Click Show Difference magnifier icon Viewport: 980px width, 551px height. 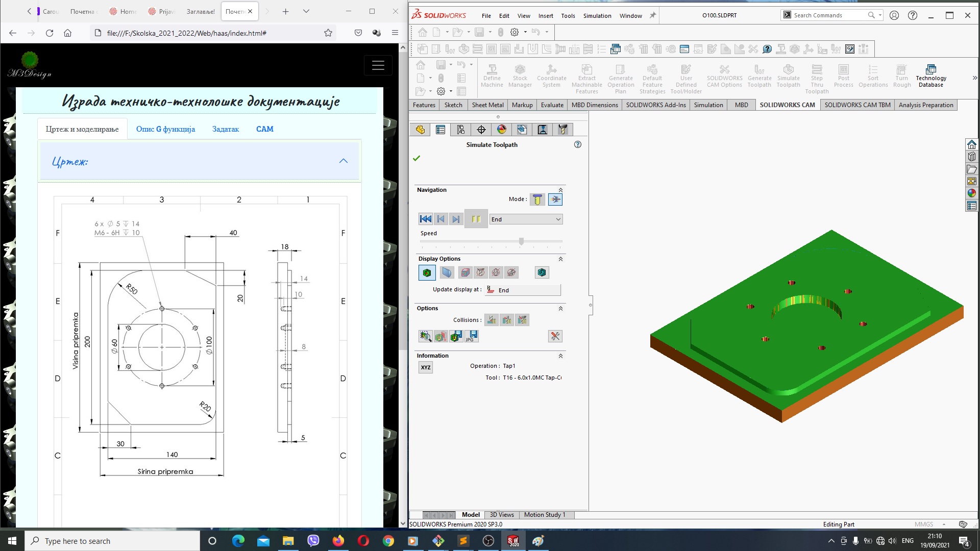425,336
